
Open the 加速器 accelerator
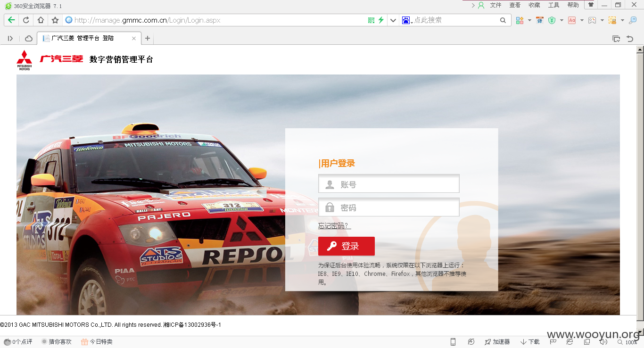point(497,342)
